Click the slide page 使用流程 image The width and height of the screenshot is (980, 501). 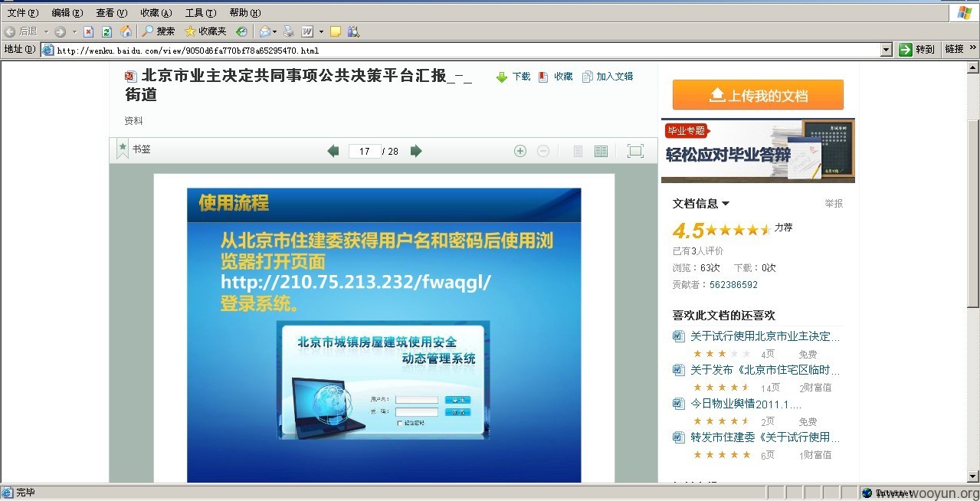click(x=384, y=335)
